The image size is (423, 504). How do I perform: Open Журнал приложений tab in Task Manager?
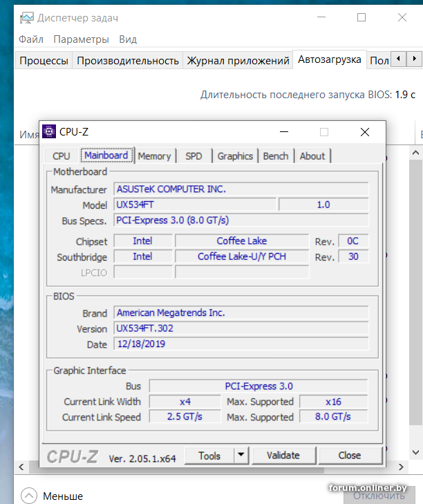click(x=238, y=60)
